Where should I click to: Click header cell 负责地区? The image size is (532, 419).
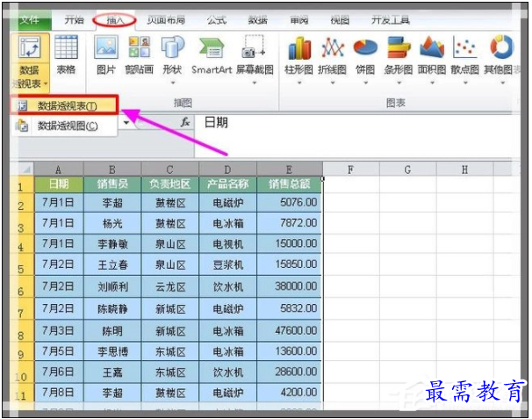coord(170,184)
